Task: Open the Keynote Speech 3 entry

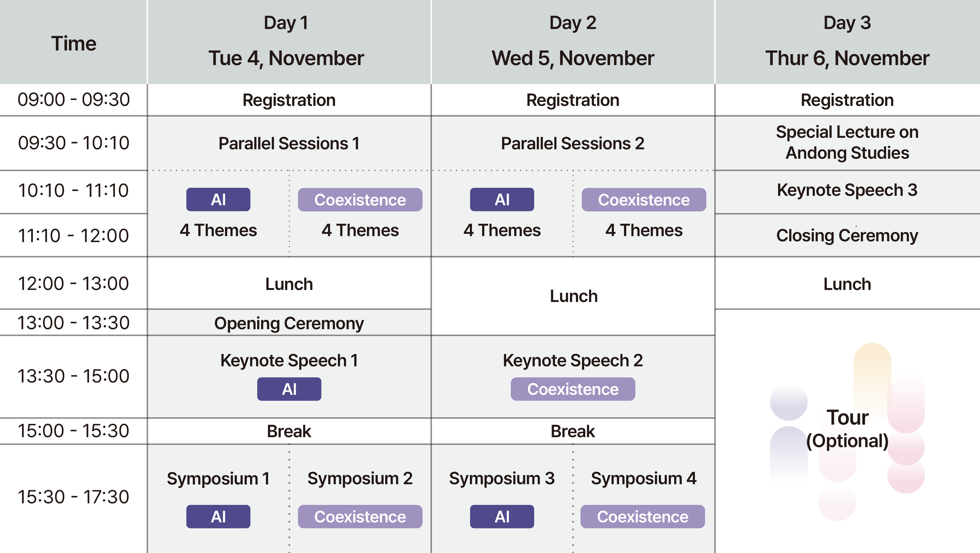Action: [847, 190]
